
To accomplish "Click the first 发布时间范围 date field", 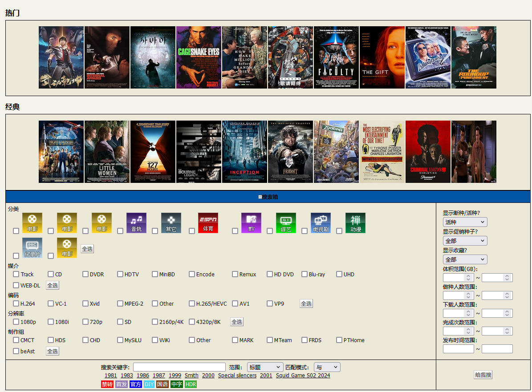I will (459, 349).
